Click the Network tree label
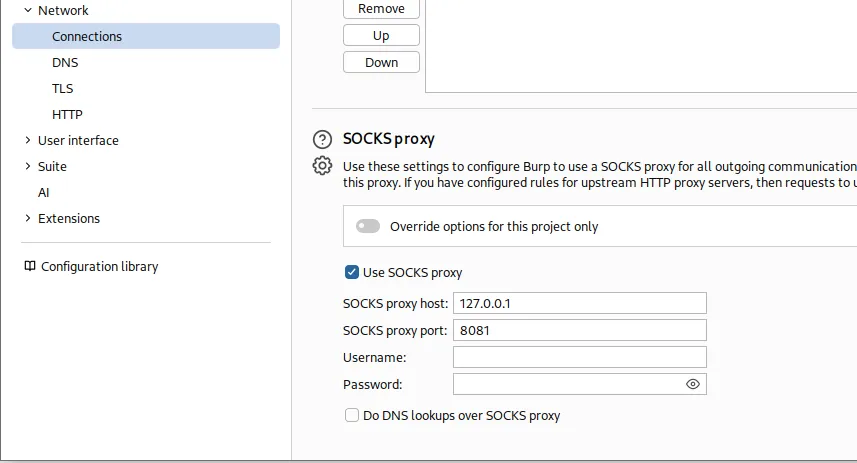857x463 pixels. pos(63,10)
